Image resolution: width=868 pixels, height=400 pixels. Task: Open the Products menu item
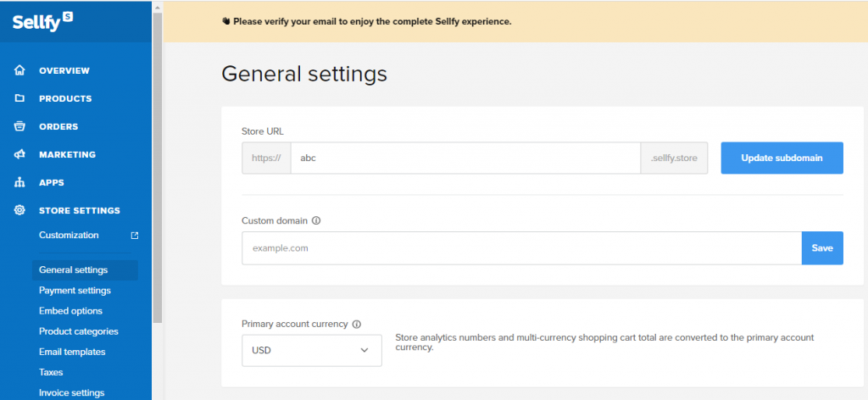[65, 98]
